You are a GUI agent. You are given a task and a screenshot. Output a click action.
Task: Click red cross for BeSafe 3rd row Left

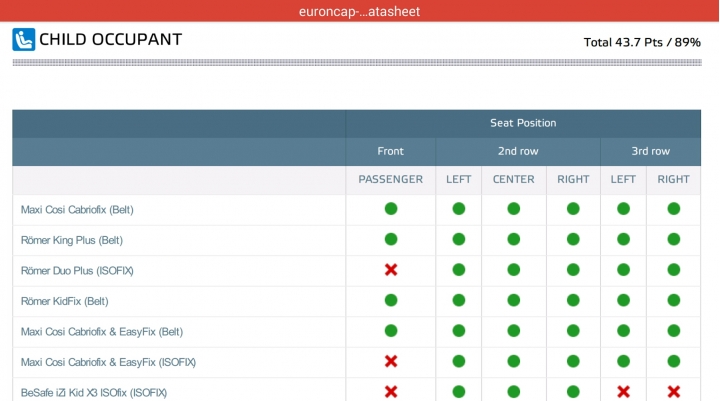[623, 392]
